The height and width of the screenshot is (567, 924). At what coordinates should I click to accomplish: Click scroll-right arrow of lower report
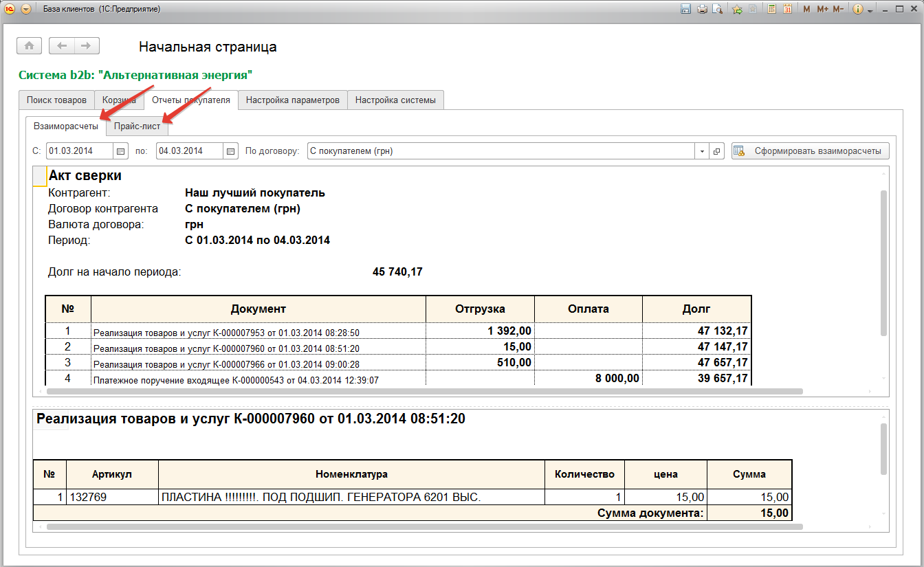point(870,527)
